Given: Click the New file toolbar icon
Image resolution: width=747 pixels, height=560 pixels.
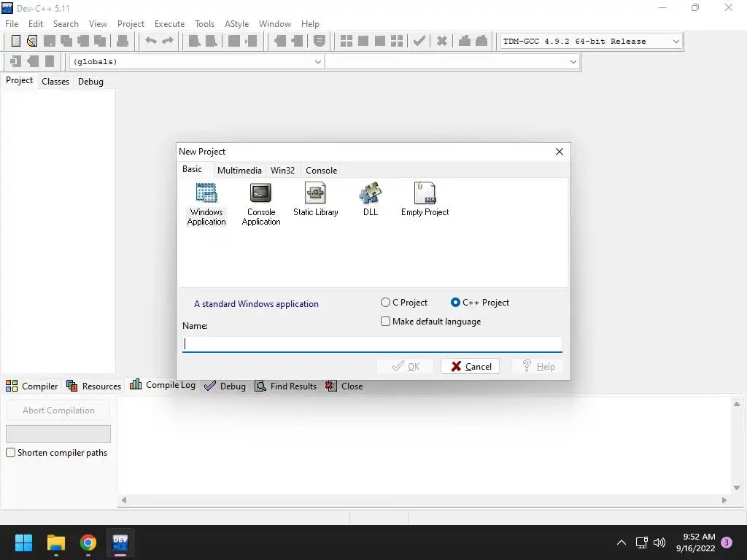Looking at the screenshot, I should (x=16, y=41).
